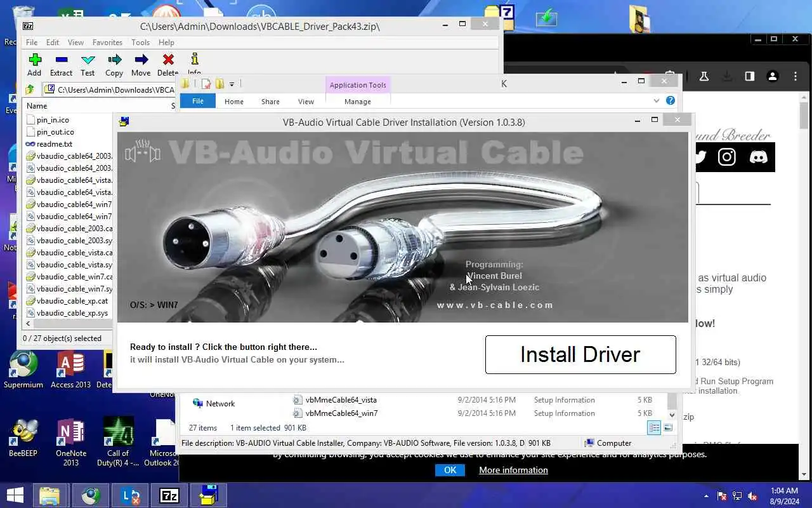
Task: Switch Explorer to details view icon
Action: pyautogui.click(x=654, y=428)
